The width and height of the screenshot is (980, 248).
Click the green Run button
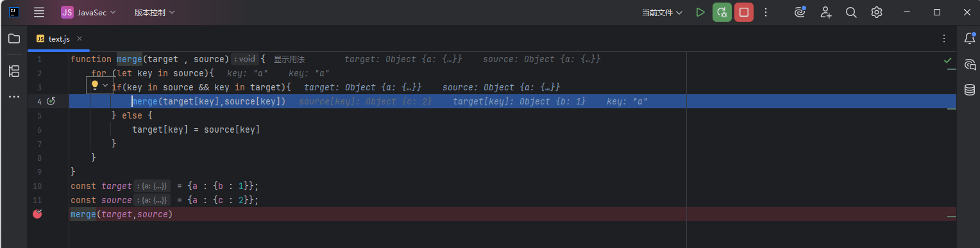[700, 12]
